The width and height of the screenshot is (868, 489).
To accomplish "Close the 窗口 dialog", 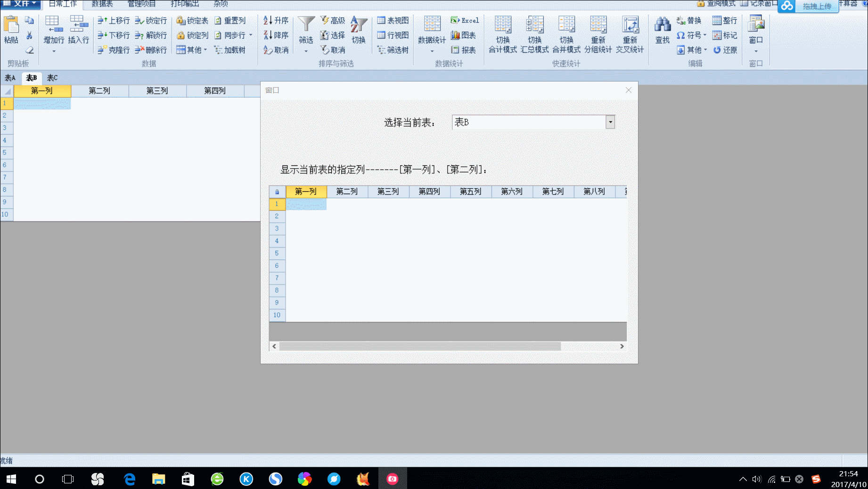I will tap(628, 90).
